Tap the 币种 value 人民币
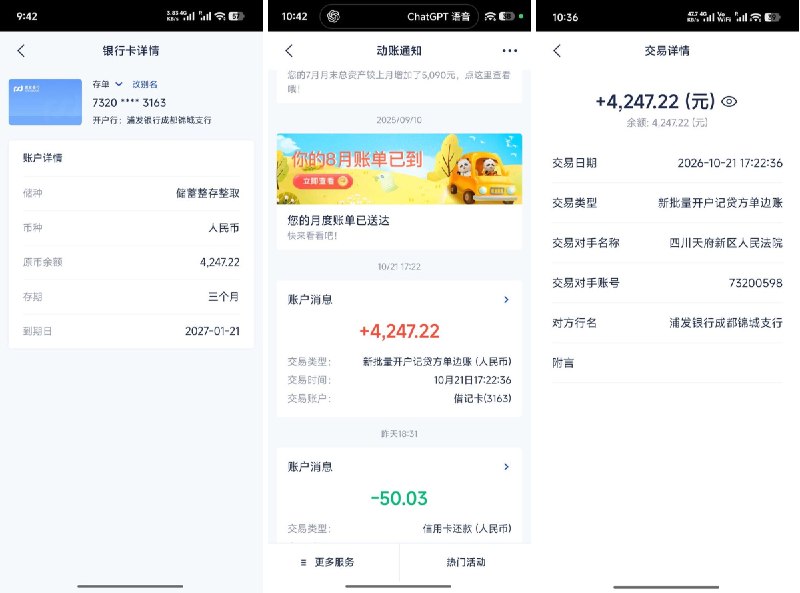Viewport: 800px width, 593px height. pos(223,228)
